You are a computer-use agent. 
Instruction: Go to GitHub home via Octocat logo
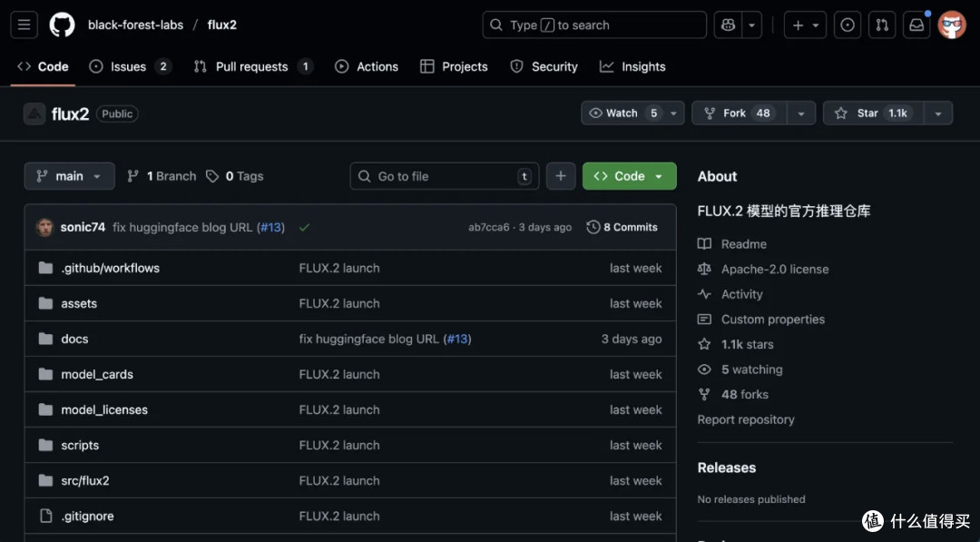62,25
